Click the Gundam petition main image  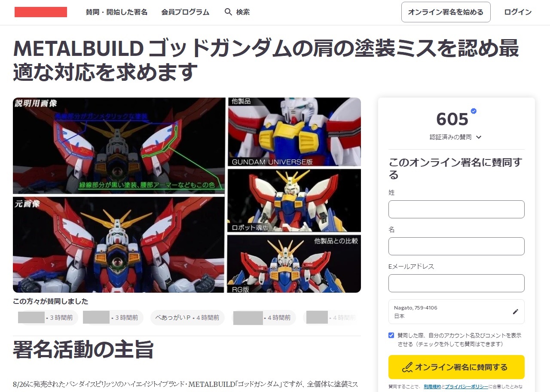click(187, 195)
